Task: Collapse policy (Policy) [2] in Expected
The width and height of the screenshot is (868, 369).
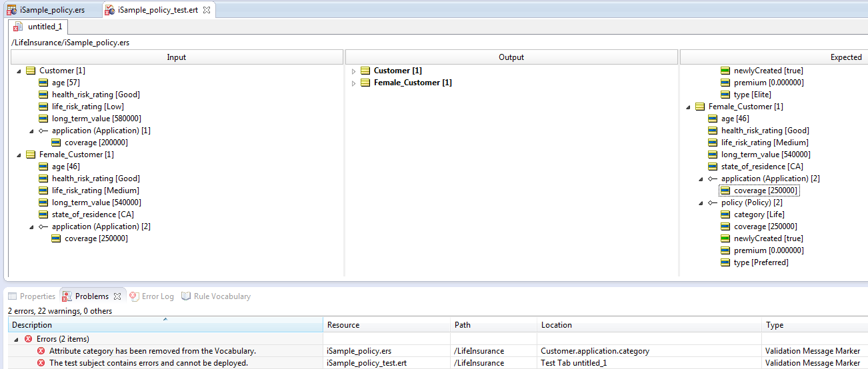Action: tap(701, 202)
